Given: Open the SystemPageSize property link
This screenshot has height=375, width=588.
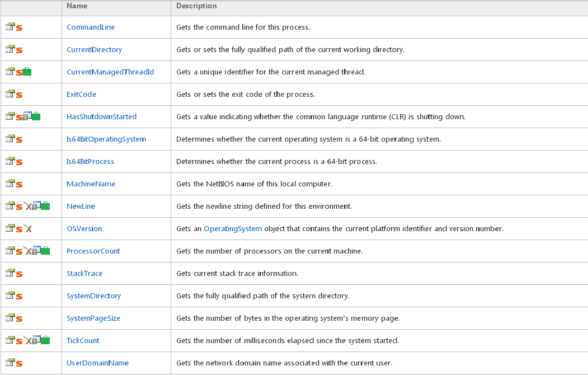Looking at the screenshot, I should (93, 318).
